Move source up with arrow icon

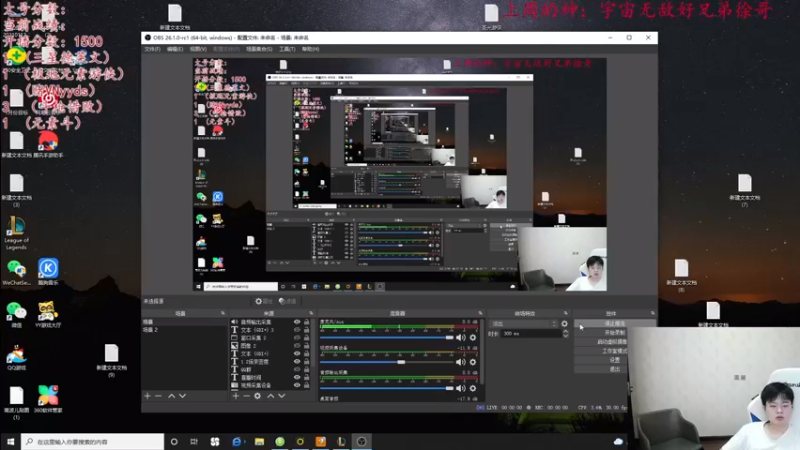pyautogui.click(x=270, y=396)
